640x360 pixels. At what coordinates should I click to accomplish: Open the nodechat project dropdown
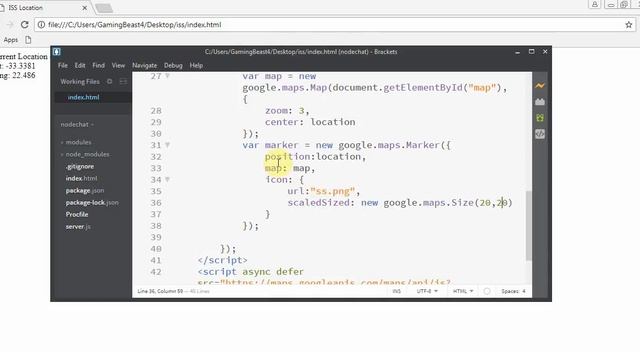[77, 124]
